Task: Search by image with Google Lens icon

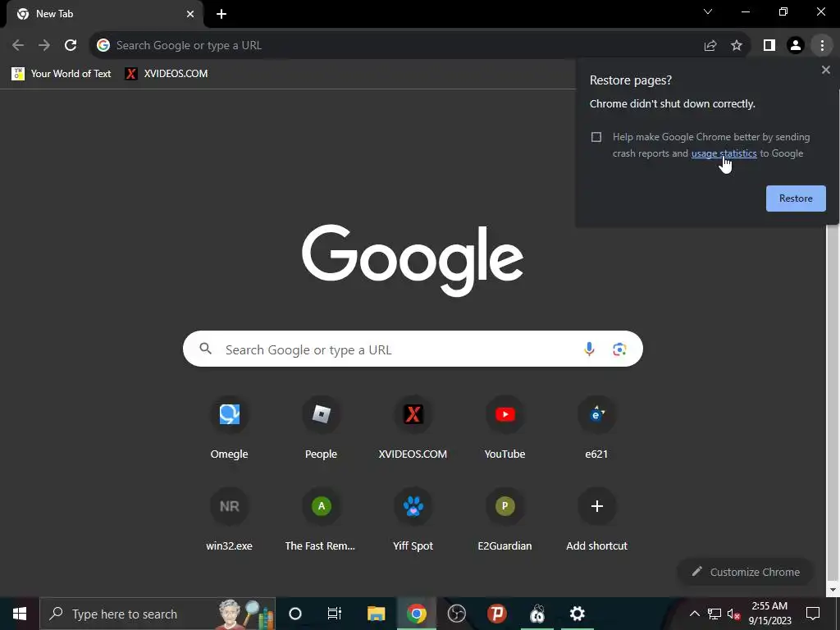Action: 619,349
